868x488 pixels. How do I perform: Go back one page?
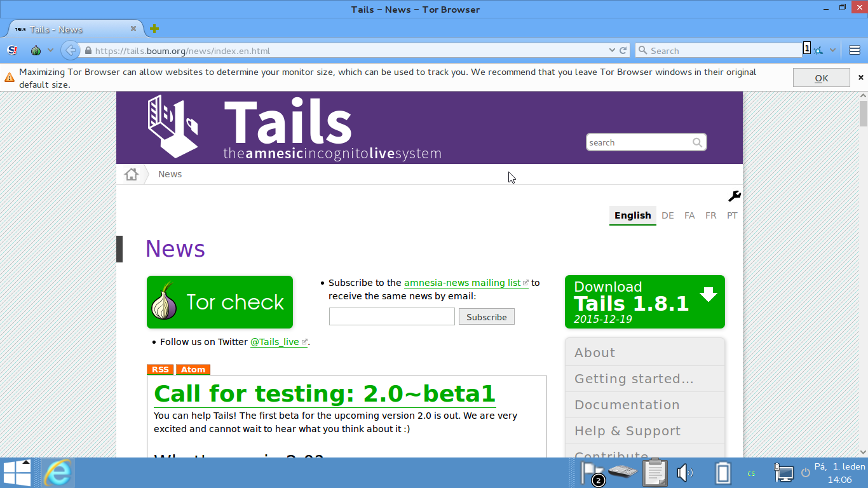(70, 50)
